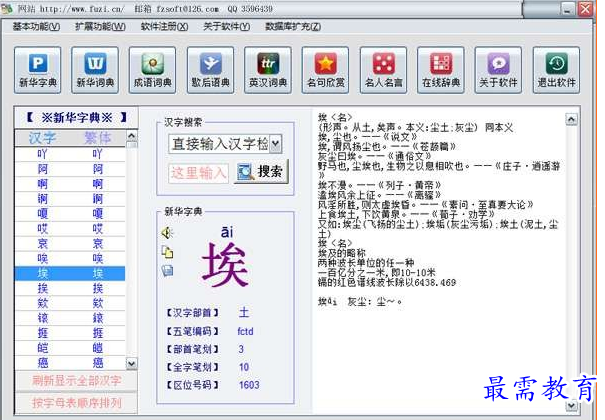This screenshot has height=420, width=605.
Task: Select the 哎 row in character list
Action: click(x=70, y=229)
